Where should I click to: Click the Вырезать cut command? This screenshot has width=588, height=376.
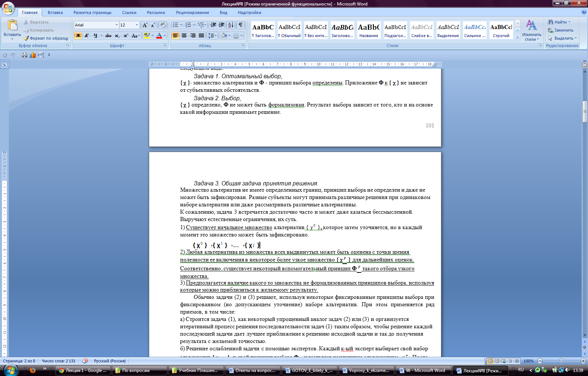tap(36, 22)
